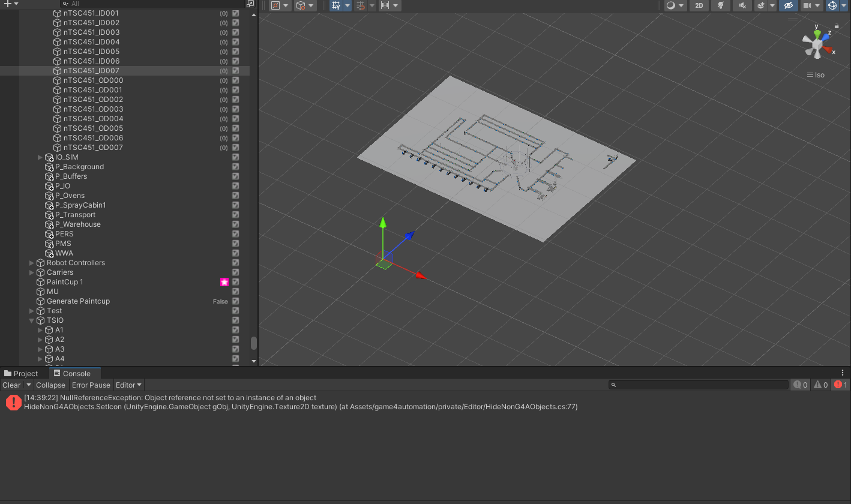
Task: Toggle checkbox for PaintCup 1
Action: [235, 282]
